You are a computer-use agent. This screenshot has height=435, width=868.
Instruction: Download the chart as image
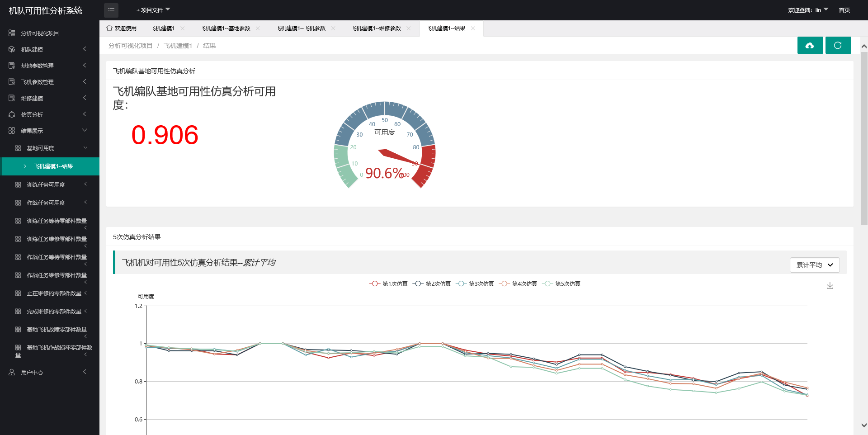pos(830,286)
